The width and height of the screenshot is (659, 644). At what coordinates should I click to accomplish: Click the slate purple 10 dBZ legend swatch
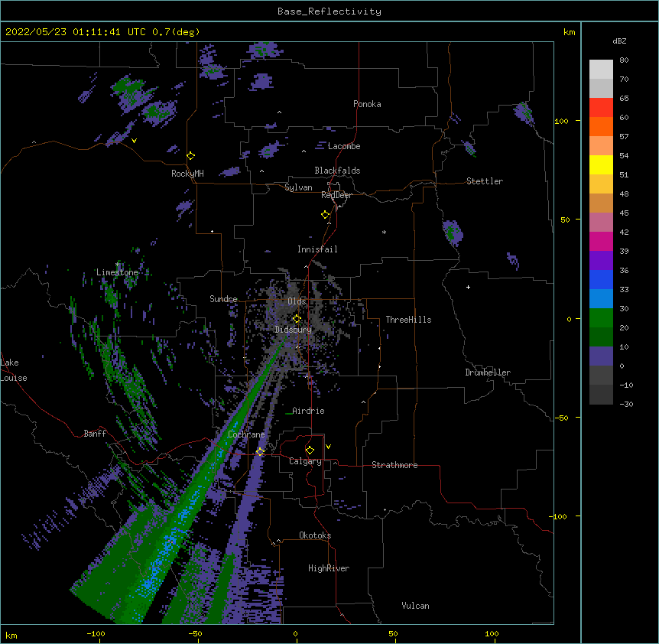tap(601, 356)
